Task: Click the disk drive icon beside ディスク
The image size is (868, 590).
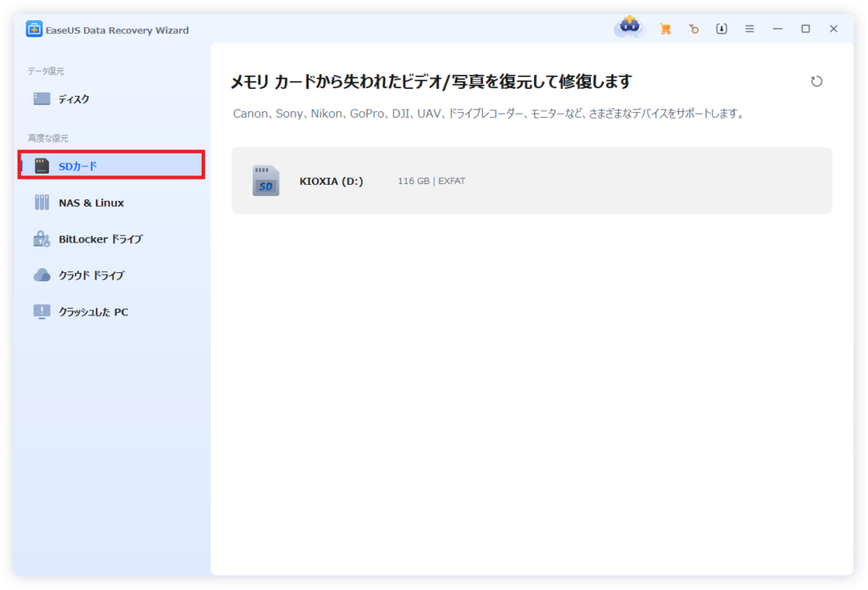Action: pyautogui.click(x=42, y=98)
